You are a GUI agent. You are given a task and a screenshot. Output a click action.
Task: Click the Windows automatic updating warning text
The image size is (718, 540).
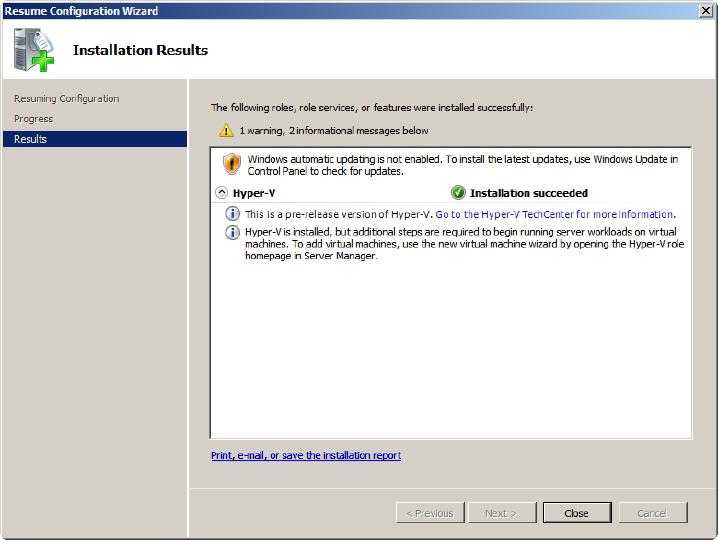click(x=463, y=165)
